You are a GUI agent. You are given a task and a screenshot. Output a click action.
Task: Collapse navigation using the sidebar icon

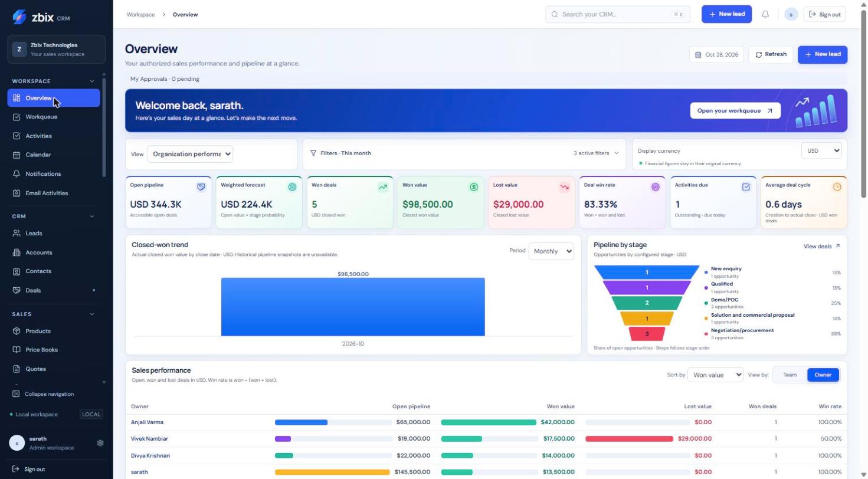16,394
